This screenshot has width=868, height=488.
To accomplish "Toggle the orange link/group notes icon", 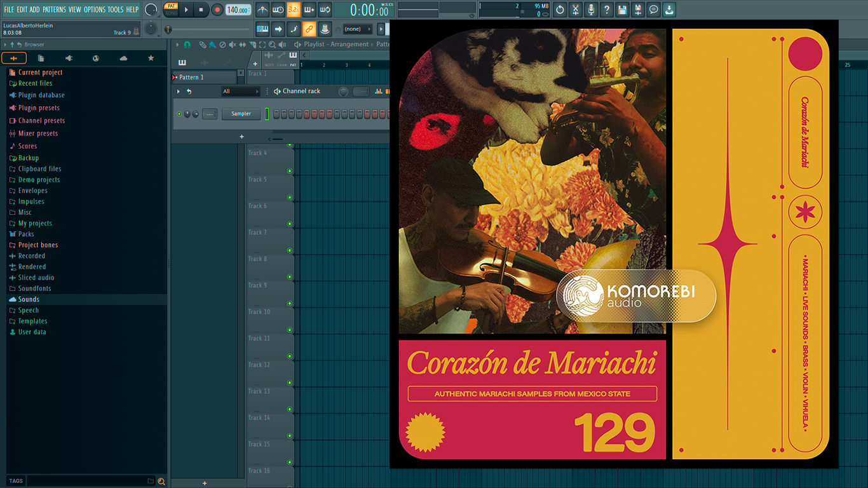I will click(x=309, y=29).
